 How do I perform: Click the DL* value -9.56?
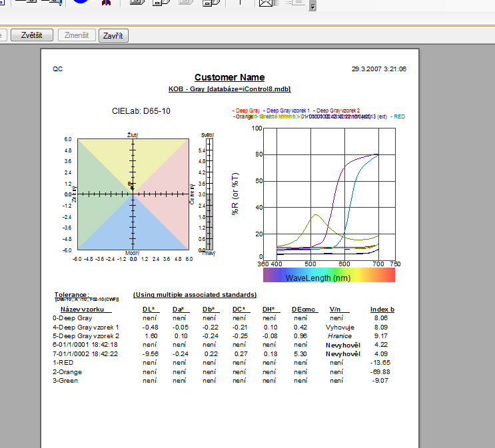151,354
